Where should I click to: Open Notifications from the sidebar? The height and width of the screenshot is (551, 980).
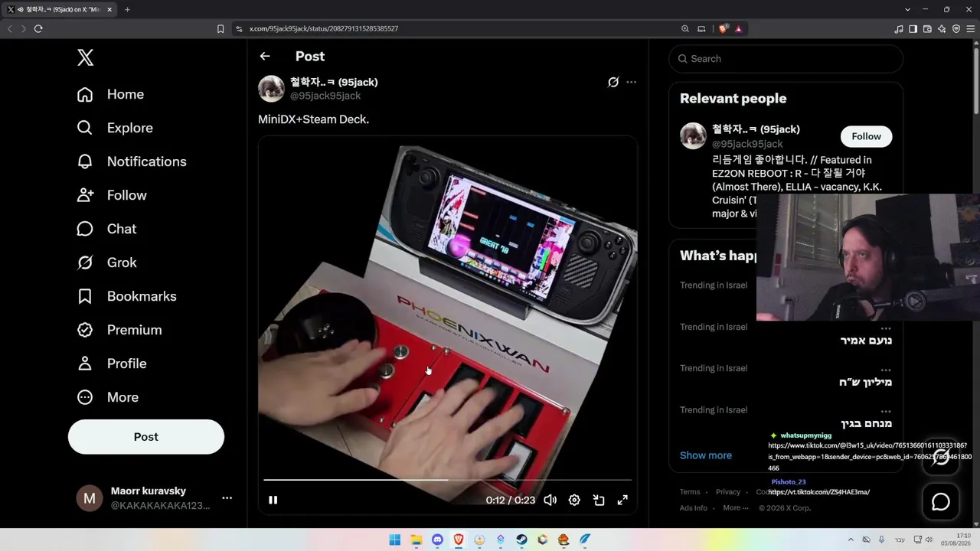(x=132, y=161)
